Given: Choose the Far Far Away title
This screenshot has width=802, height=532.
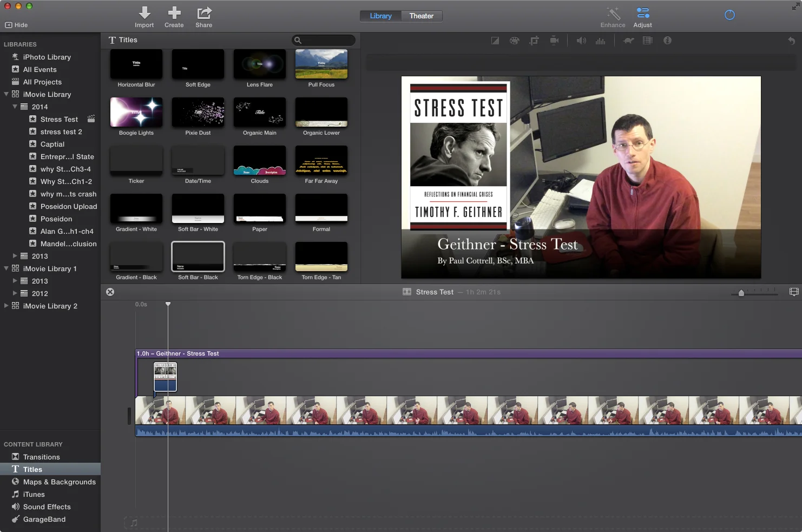Looking at the screenshot, I should coord(321,160).
